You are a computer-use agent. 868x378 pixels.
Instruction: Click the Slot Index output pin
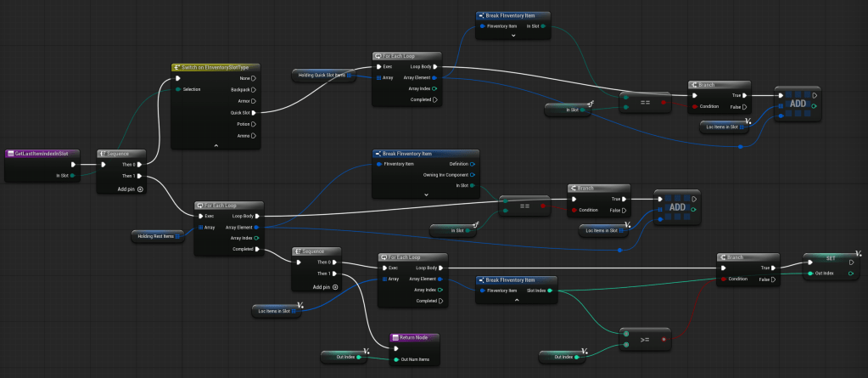pos(550,291)
